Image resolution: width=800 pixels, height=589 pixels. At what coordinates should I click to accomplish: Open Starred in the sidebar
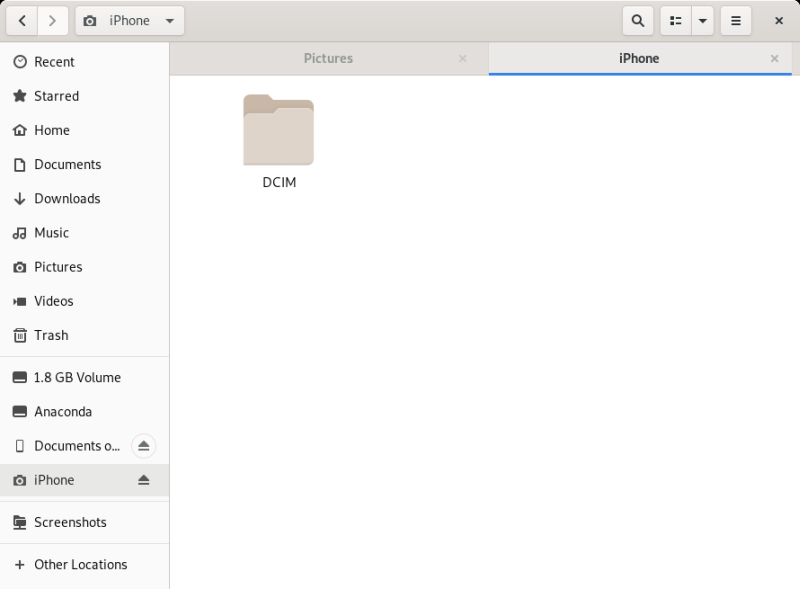tap(56, 96)
